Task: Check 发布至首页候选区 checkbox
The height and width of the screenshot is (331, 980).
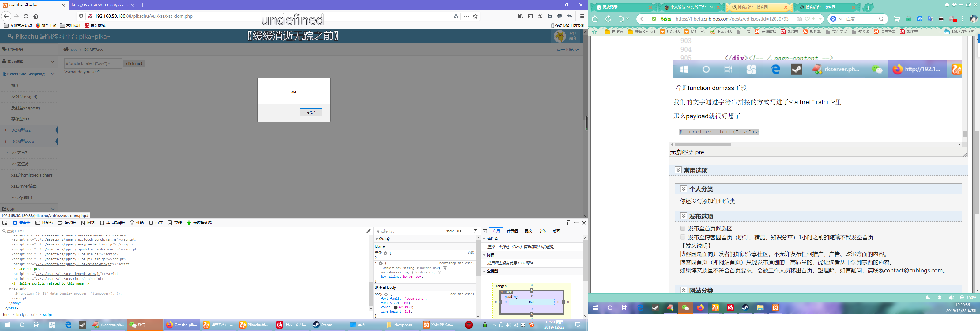Action: click(683, 228)
